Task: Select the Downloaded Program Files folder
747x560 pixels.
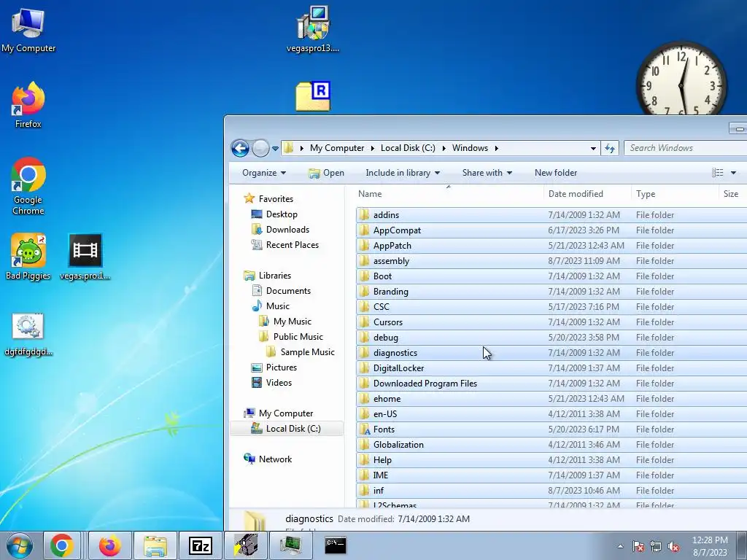Action: click(x=551, y=384)
